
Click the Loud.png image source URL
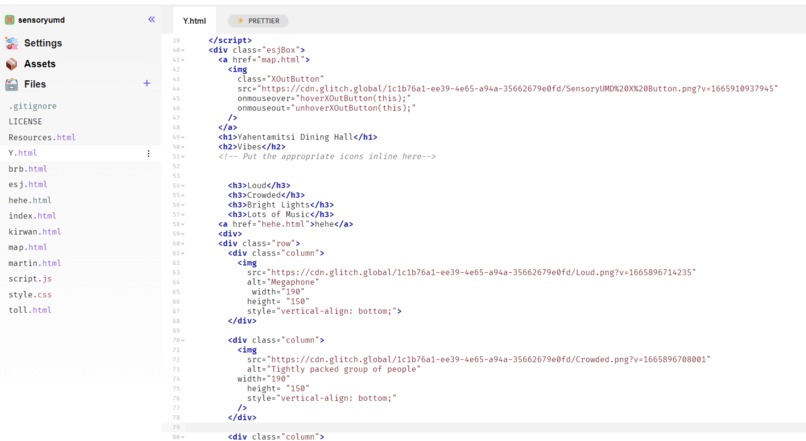click(483, 272)
